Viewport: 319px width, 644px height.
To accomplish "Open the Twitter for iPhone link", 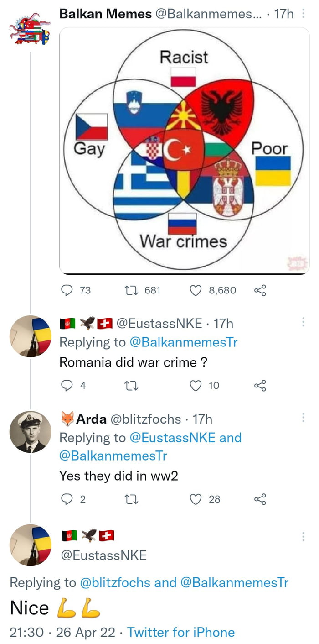I will (182, 633).
